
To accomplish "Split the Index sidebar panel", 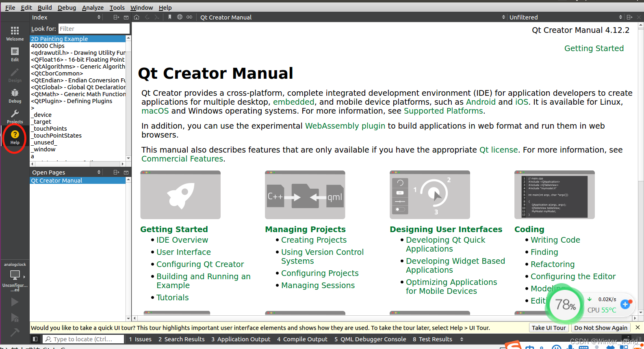I will [116, 17].
